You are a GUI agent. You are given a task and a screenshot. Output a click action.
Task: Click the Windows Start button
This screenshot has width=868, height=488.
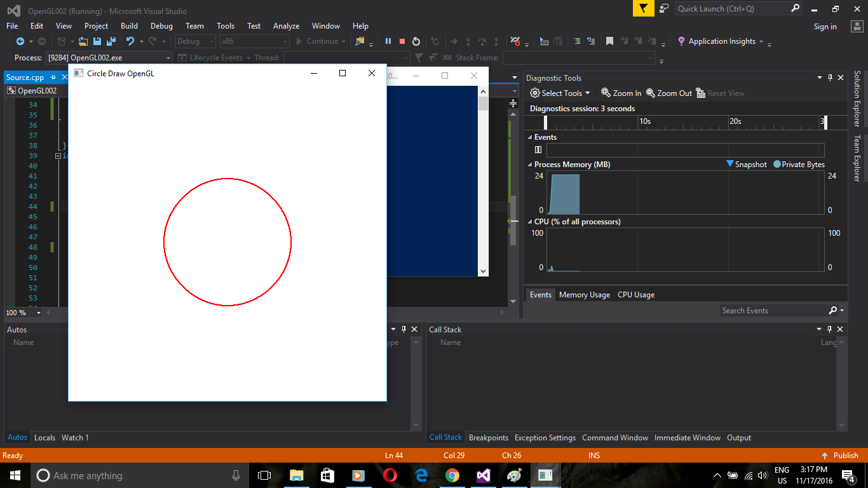[15, 475]
